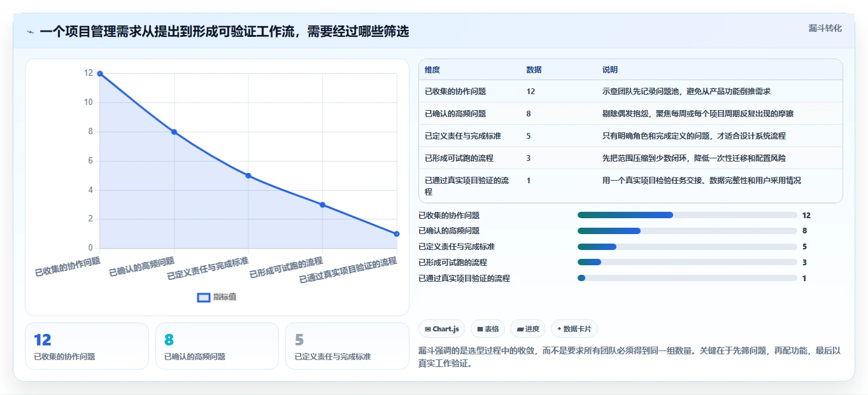Click x-axis label 已收集的协作问题
This screenshot has width=868, height=395.
68,267
